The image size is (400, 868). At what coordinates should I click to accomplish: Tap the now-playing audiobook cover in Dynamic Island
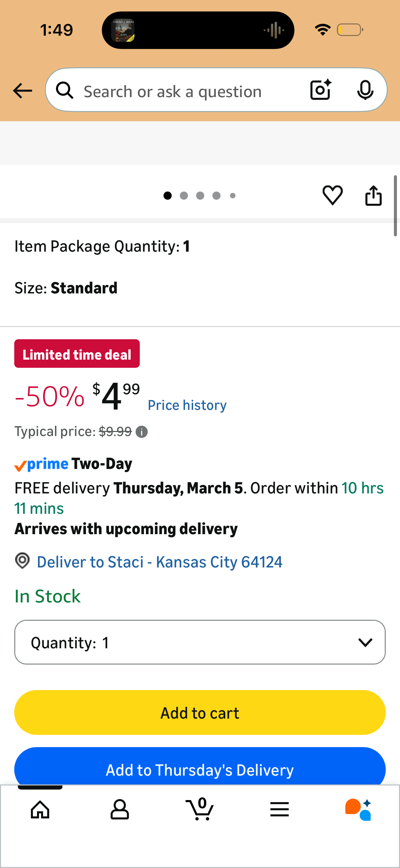(123, 30)
